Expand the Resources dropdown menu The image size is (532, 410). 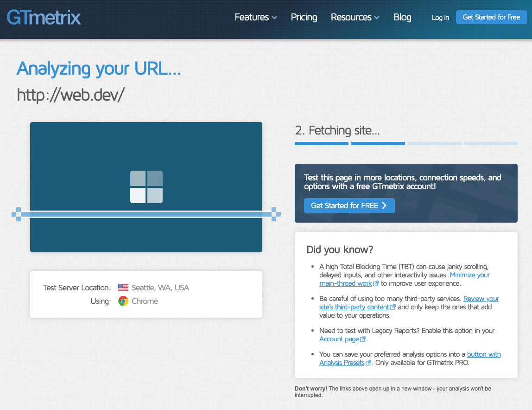(x=355, y=17)
